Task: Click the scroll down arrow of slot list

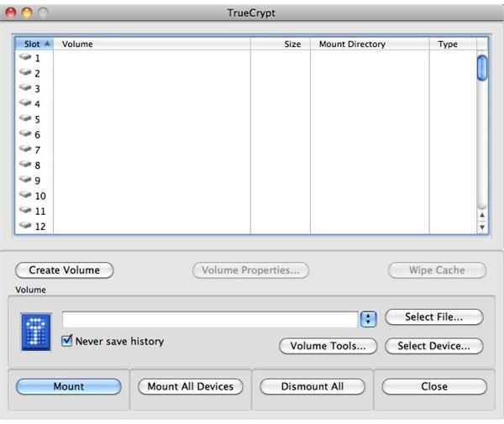Action: tap(482, 227)
